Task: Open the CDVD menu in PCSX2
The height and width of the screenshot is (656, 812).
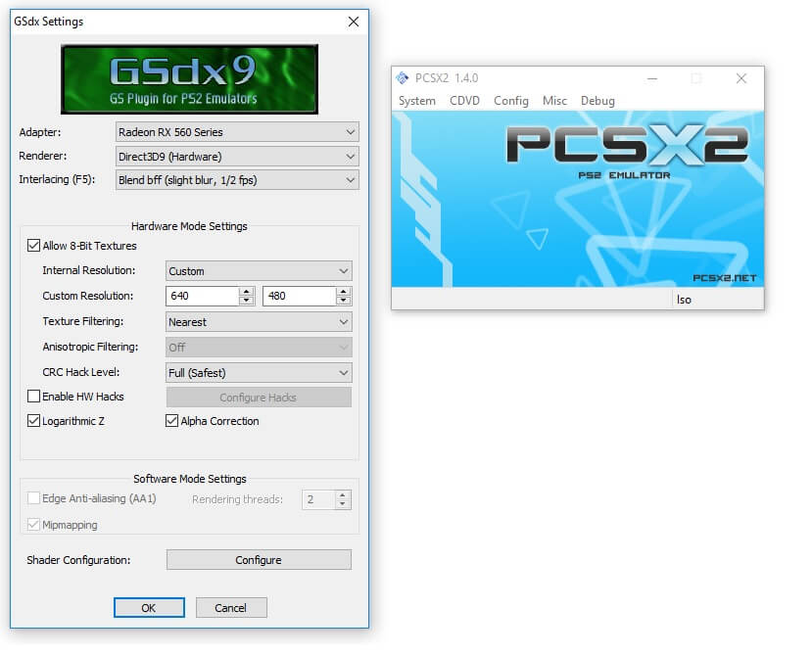Action: (x=464, y=101)
